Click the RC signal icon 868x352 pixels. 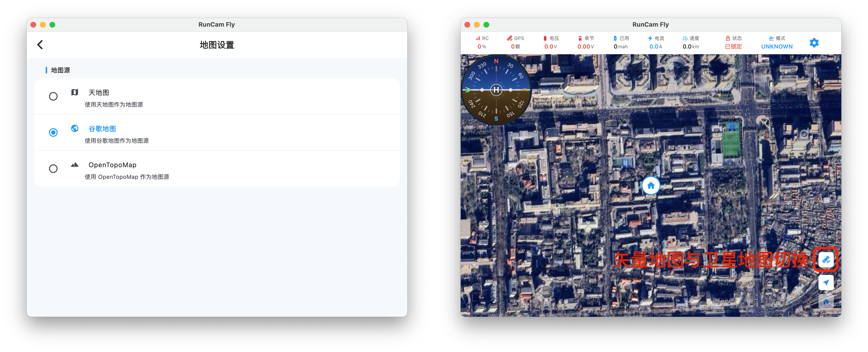pyautogui.click(x=478, y=38)
